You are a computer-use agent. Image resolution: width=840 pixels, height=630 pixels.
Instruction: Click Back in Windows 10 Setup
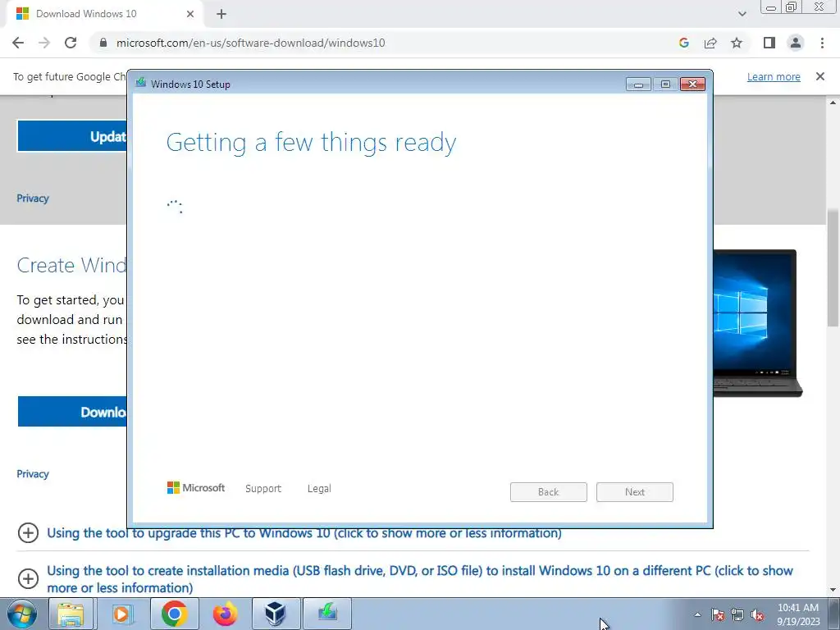coord(549,492)
